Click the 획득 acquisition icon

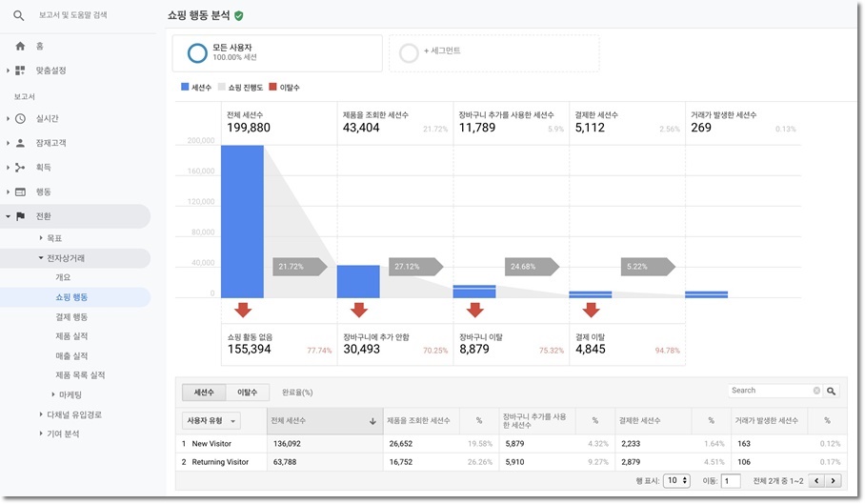point(20,167)
